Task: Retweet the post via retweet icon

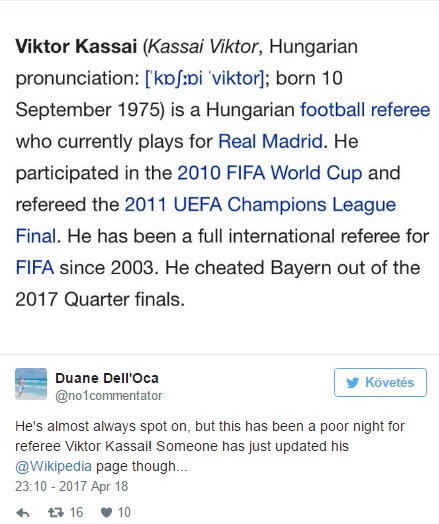Action: 56,512
